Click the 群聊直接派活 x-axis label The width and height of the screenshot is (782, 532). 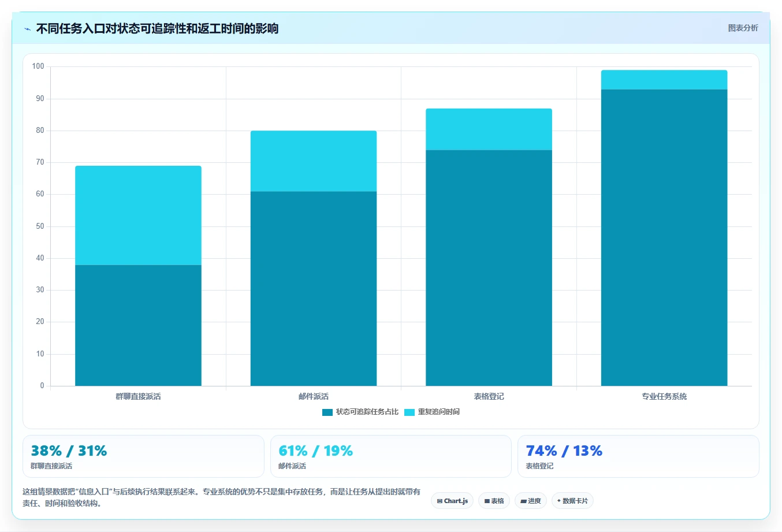(138, 396)
